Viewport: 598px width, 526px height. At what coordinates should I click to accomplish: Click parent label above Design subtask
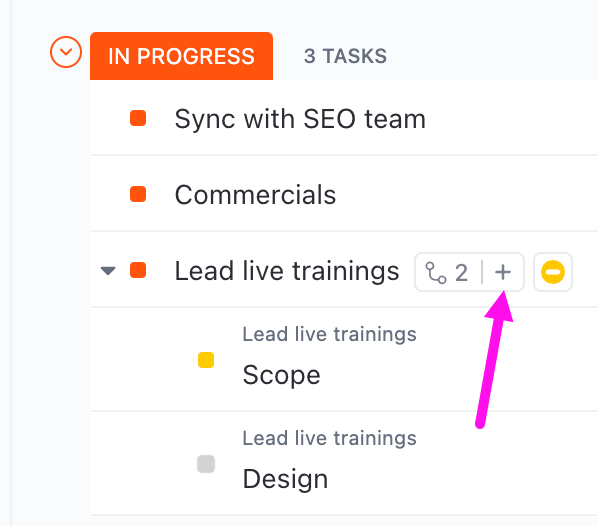pos(330,438)
